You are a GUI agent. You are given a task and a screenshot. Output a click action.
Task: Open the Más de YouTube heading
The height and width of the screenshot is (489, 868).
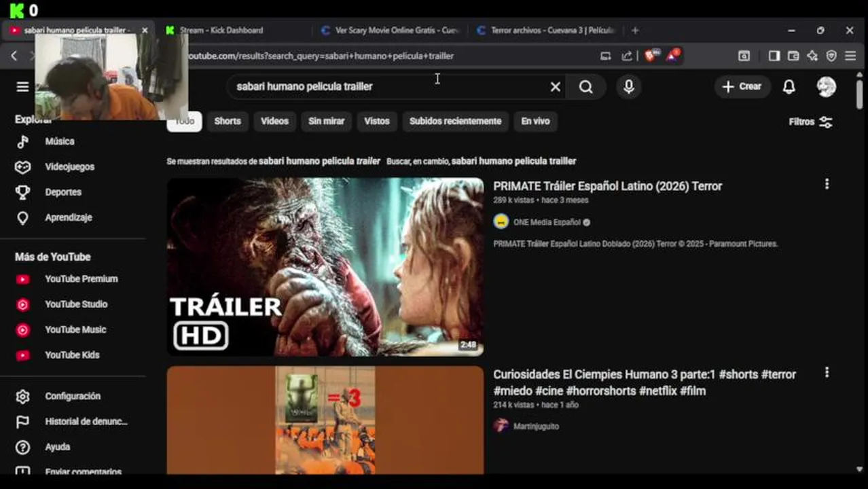click(52, 257)
